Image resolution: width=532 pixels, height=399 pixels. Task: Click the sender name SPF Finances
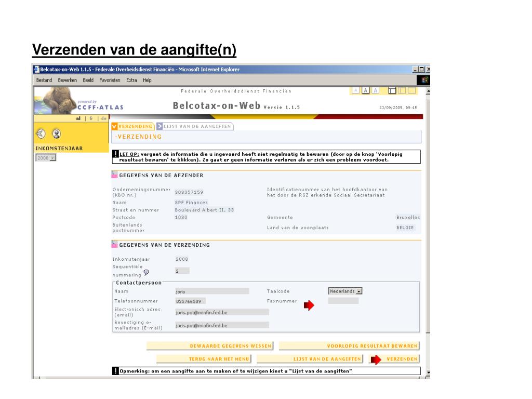[x=191, y=202]
